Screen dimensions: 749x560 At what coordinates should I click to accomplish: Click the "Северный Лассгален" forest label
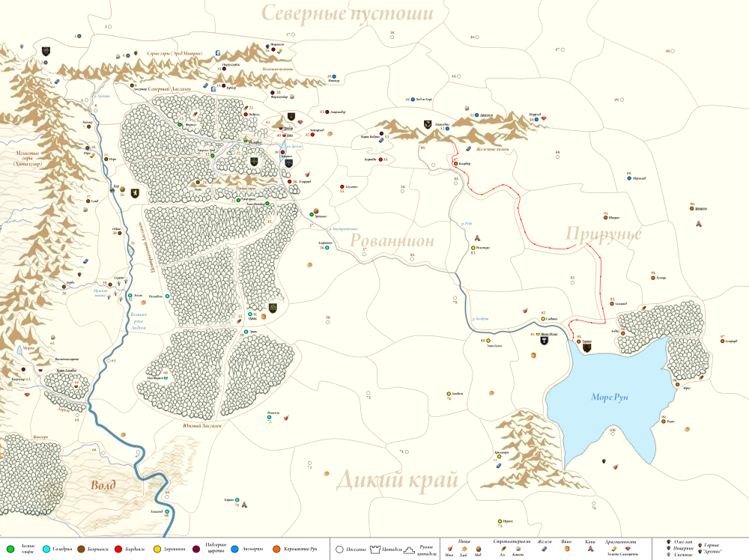coord(169,89)
